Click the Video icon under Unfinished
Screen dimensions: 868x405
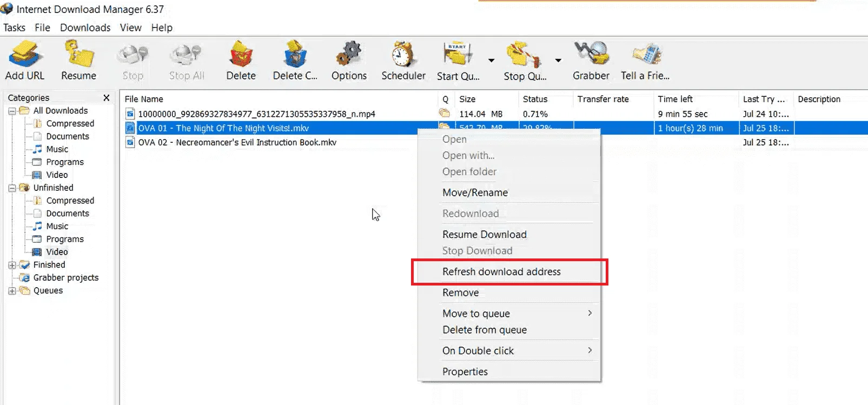pos(37,252)
